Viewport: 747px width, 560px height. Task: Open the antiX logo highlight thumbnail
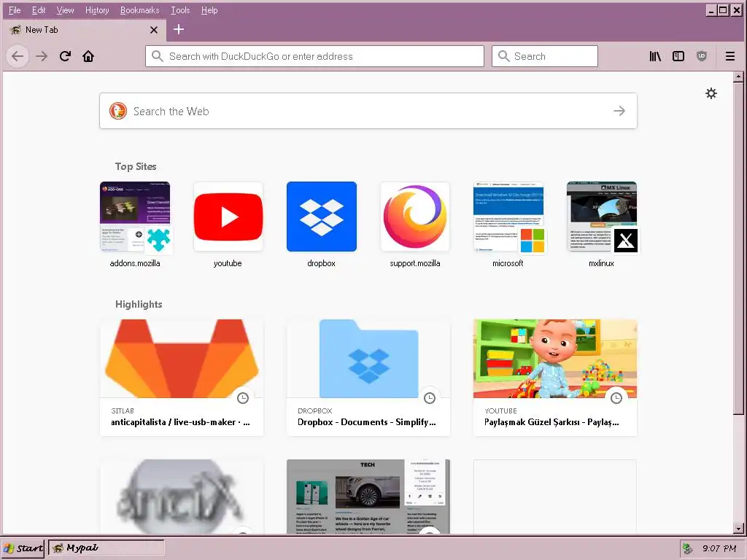click(182, 497)
